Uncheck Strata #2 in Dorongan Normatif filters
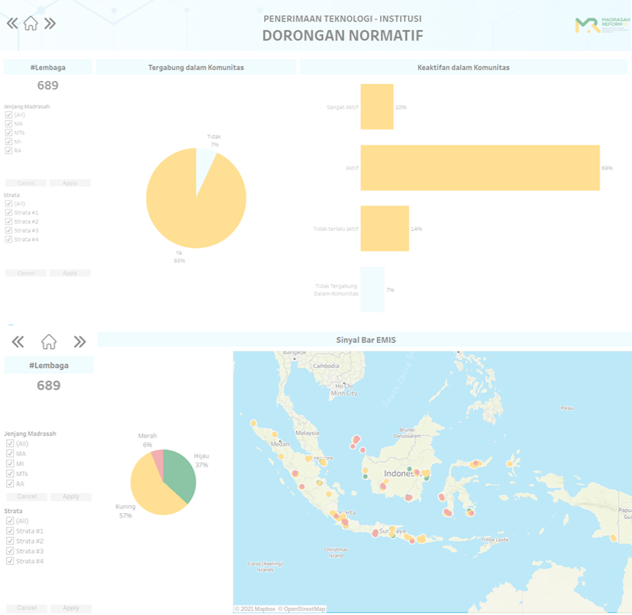 coord(9,221)
